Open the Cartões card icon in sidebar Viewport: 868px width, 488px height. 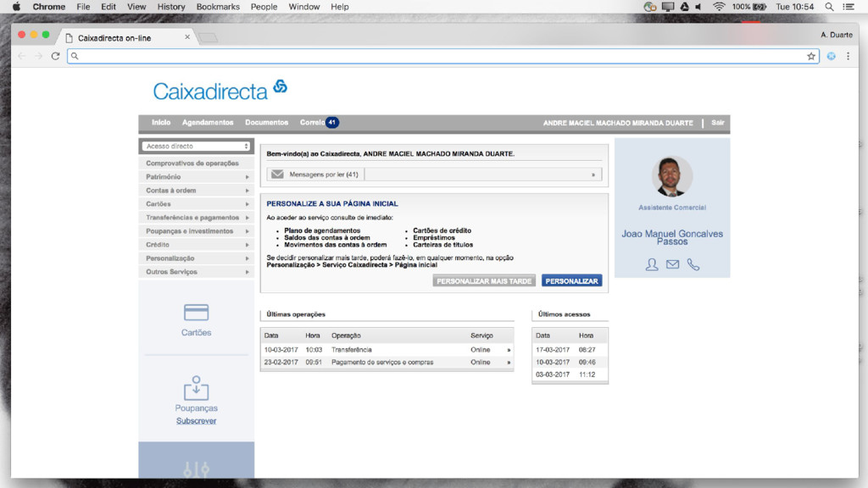click(196, 313)
